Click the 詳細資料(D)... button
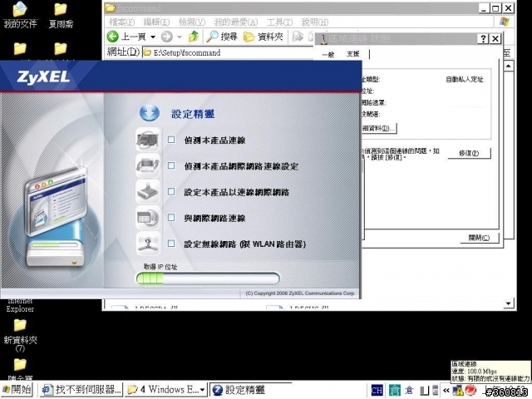Image resolution: width=532 pixels, height=399 pixels. point(378,128)
